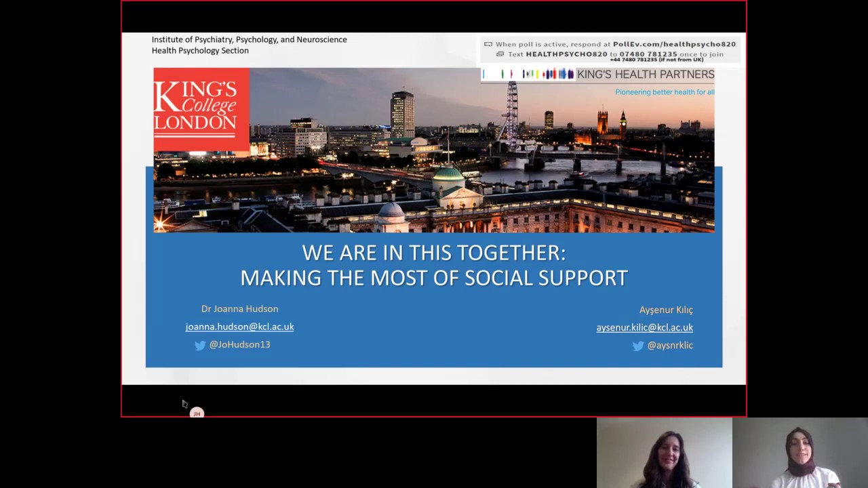
Task: Select the @aysnrklic Twitter handle
Action: (670, 345)
